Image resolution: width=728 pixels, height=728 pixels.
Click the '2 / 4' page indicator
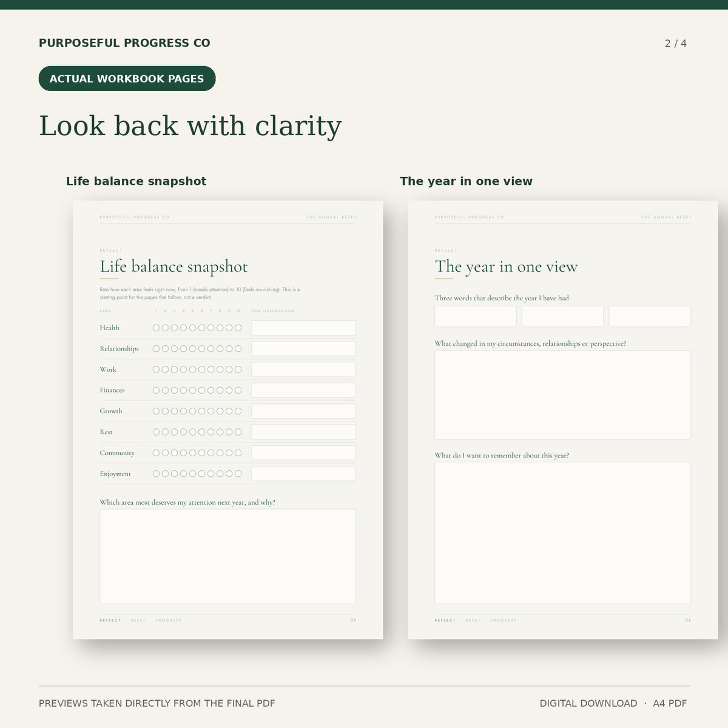(x=676, y=44)
